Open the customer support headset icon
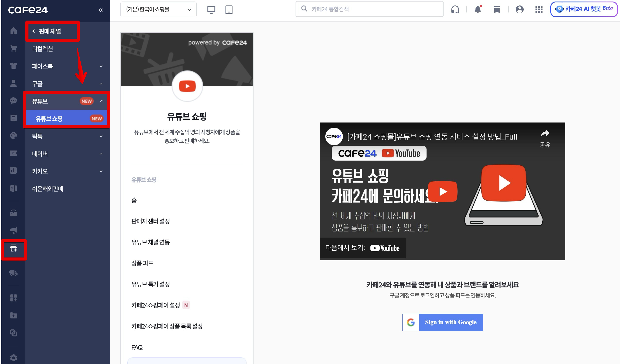This screenshot has width=620, height=364. point(455,9)
